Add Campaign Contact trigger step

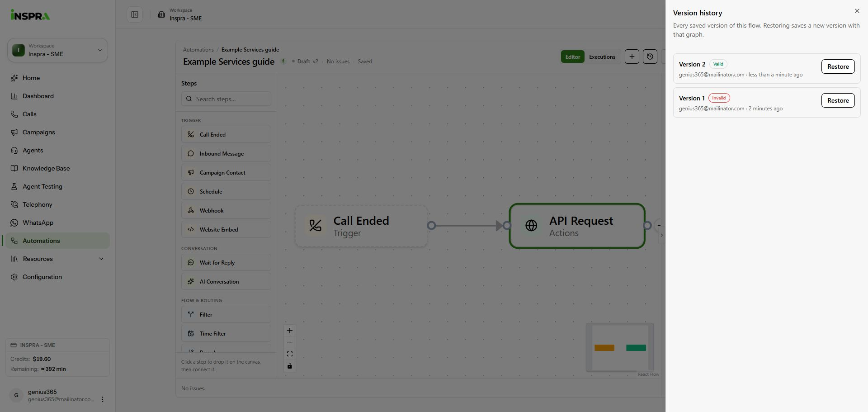coord(226,172)
